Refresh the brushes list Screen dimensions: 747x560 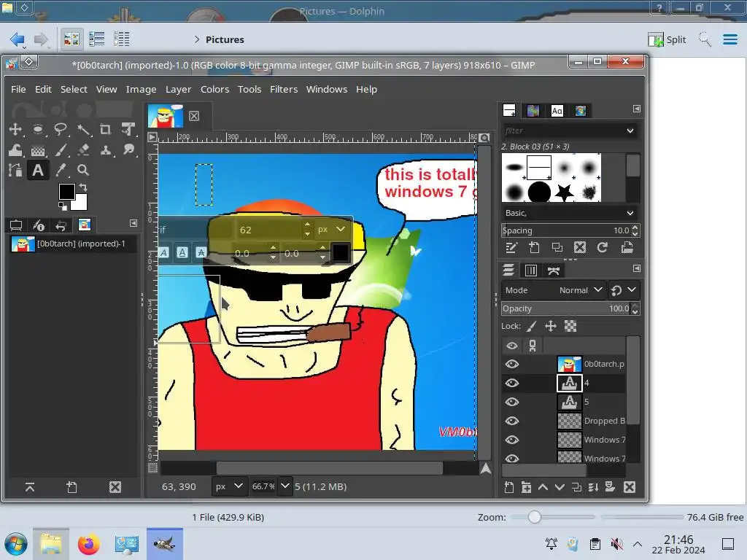tap(603, 248)
